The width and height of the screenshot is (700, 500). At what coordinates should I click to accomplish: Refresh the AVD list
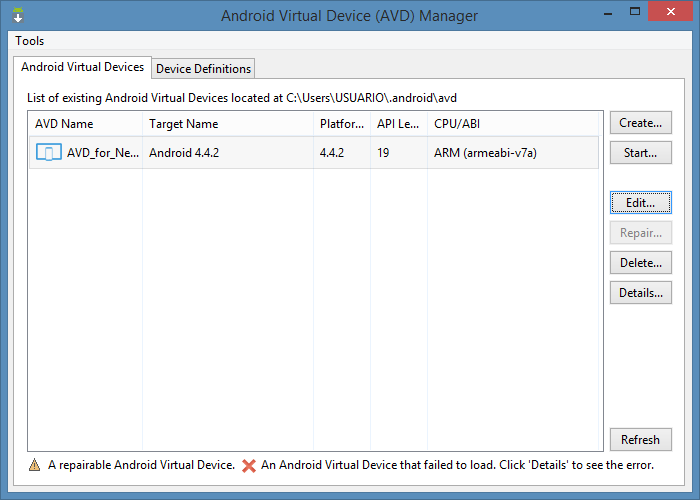(x=641, y=440)
